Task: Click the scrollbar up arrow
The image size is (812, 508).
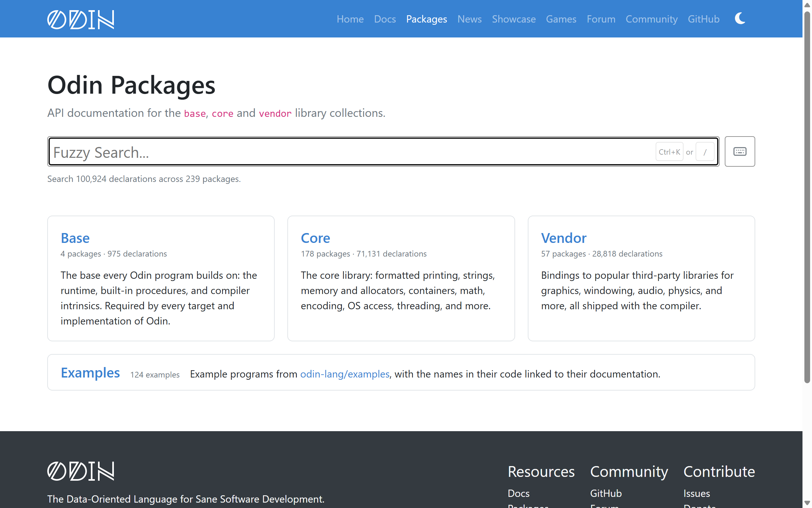Action: click(x=807, y=5)
